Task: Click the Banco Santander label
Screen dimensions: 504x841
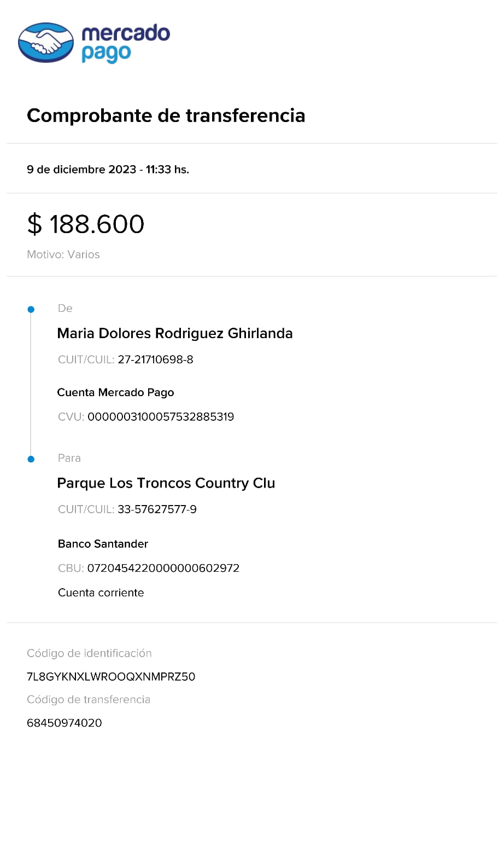Action: click(x=103, y=544)
